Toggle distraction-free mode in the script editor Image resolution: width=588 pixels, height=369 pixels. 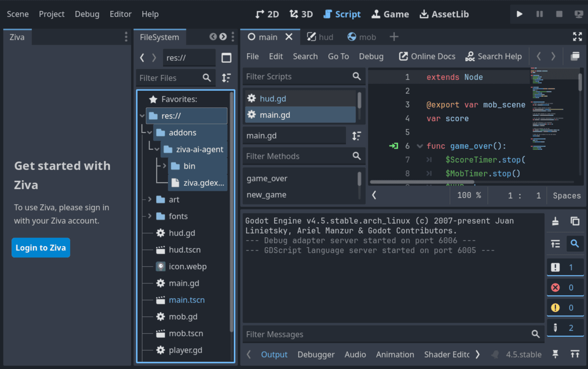(577, 37)
